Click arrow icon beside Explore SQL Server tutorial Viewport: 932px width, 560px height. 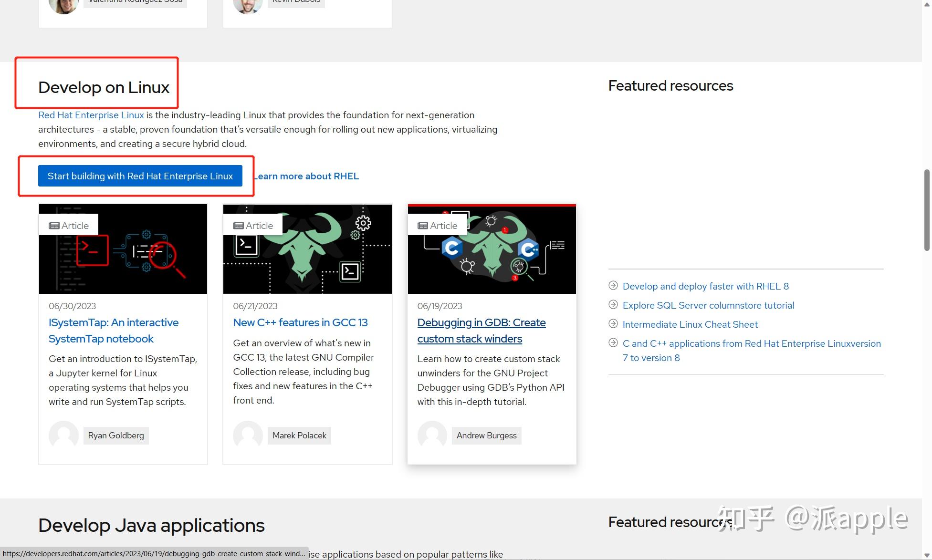[x=613, y=305]
